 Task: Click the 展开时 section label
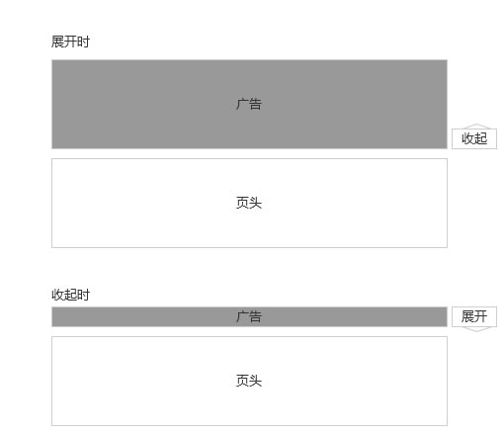pos(70,42)
